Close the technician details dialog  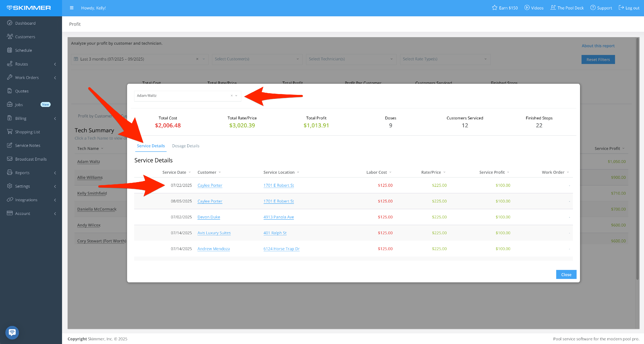(566, 274)
